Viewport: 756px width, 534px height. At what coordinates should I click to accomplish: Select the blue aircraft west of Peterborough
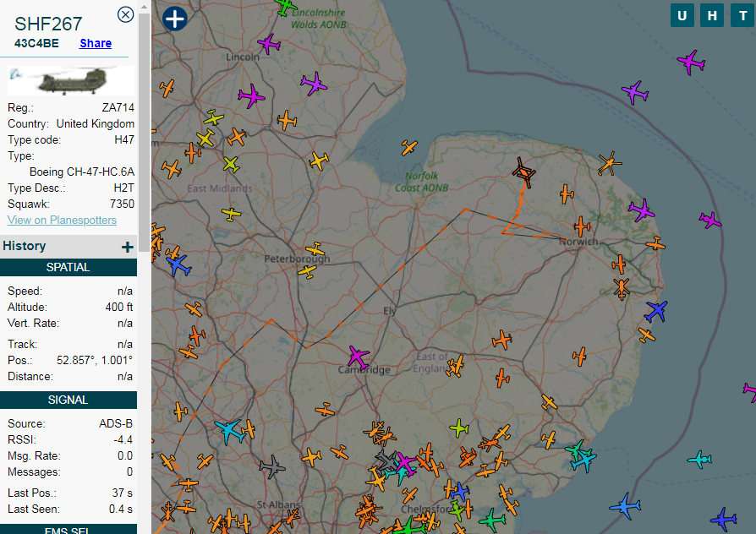[x=178, y=265]
